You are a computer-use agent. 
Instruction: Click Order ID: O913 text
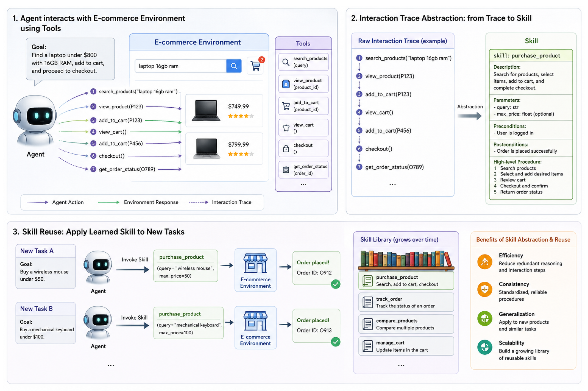tap(314, 330)
